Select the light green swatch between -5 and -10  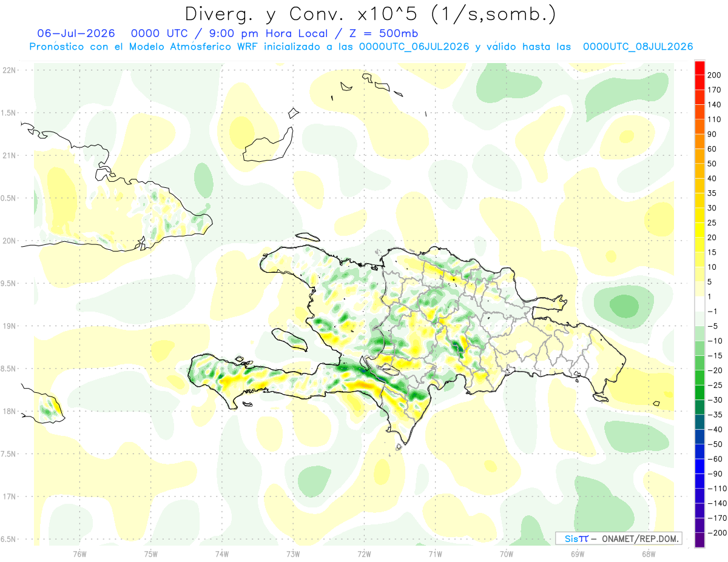[x=700, y=333]
